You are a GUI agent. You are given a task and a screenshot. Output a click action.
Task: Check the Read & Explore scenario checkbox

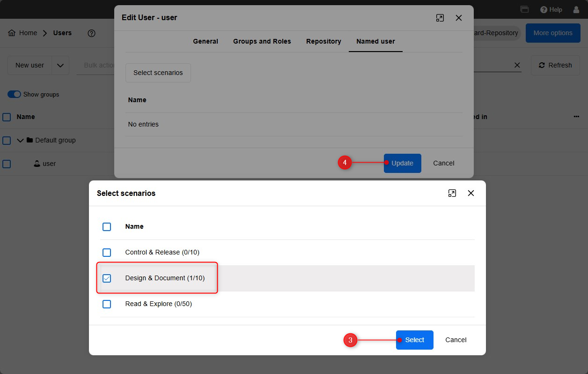pyautogui.click(x=107, y=304)
